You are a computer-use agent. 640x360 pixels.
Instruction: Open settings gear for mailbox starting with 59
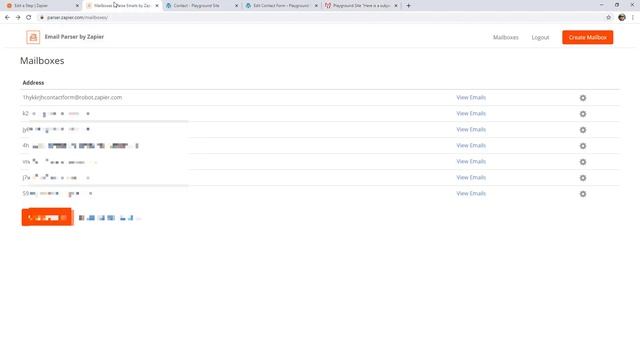tap(583, 194)
